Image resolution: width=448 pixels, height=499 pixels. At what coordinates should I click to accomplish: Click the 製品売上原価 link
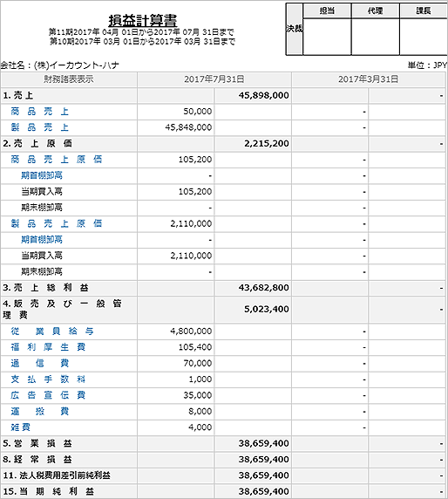click(57, 223)
